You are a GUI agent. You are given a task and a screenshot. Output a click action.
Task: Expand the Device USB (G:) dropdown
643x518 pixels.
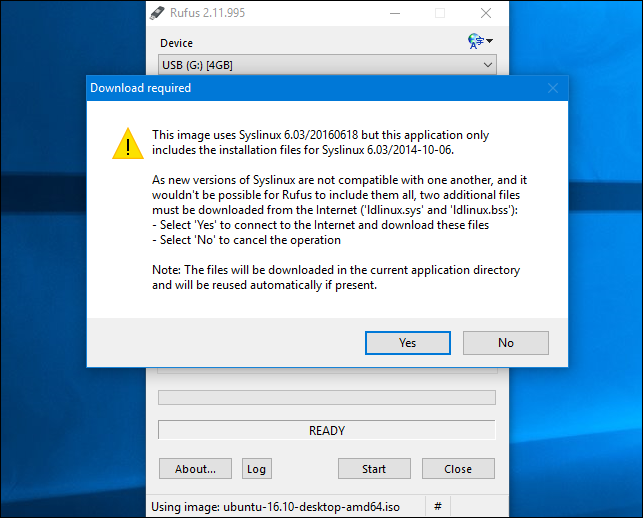pyautogui.click(x=327, y=65)
